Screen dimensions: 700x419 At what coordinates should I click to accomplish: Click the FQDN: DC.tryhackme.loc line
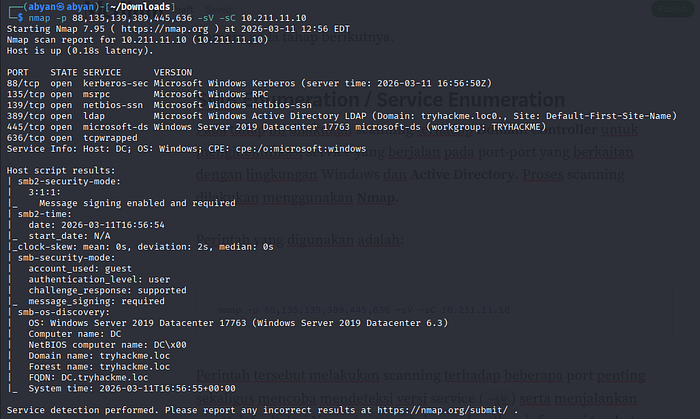coord(88,378)
